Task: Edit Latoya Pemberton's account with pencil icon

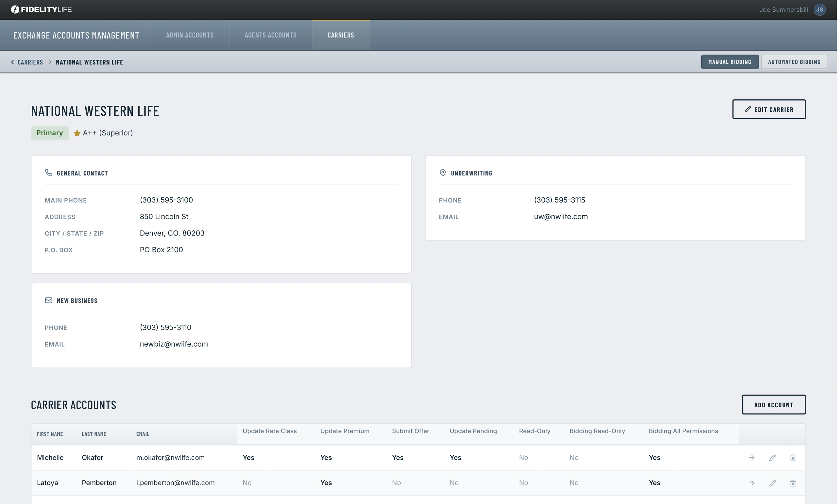Action: [773, 483]
